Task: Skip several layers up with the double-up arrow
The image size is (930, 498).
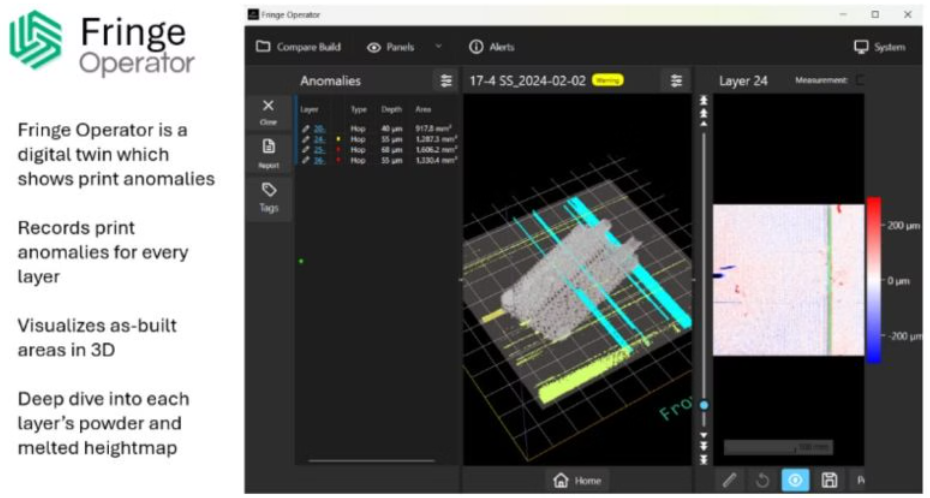Action: tap(703, 113)
